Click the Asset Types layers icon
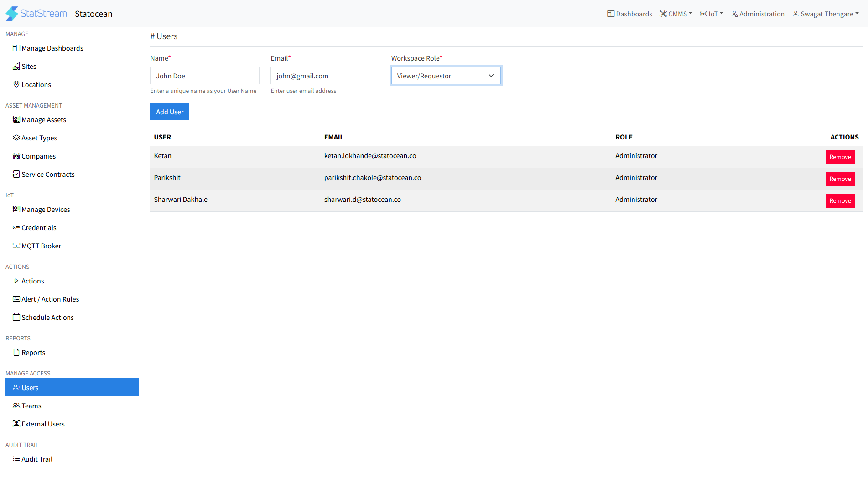The height and width of the screenshot is (483, 868). coord(16,138)
